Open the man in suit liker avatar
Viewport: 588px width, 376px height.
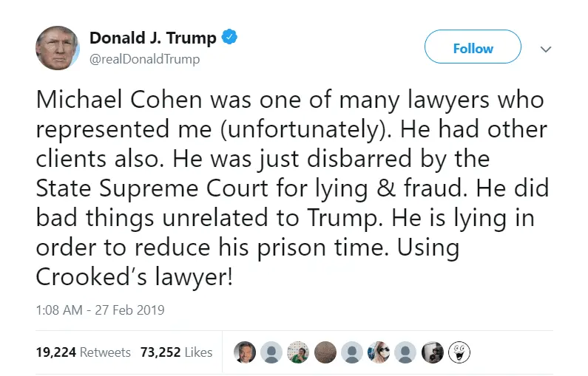(244, 352)
